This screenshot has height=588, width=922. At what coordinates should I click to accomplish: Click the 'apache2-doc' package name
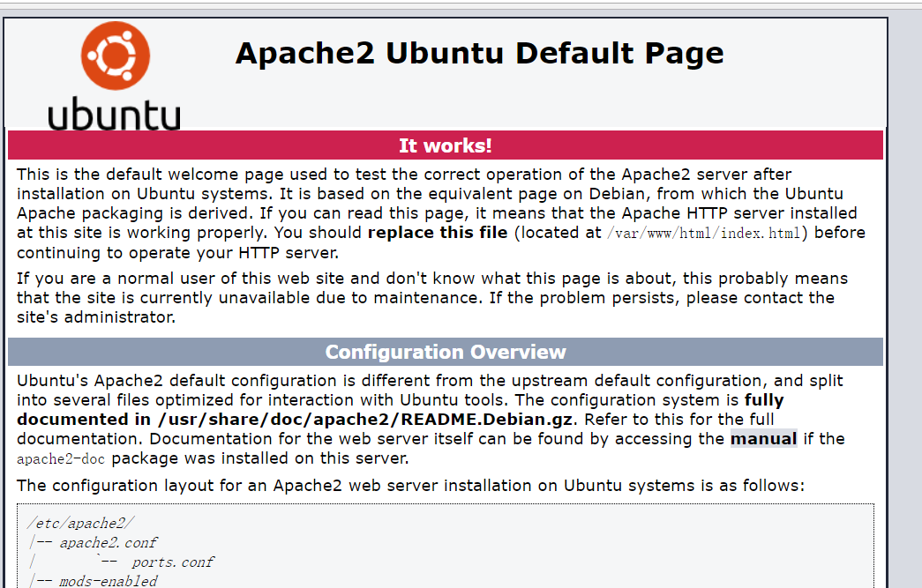point(61,458)
